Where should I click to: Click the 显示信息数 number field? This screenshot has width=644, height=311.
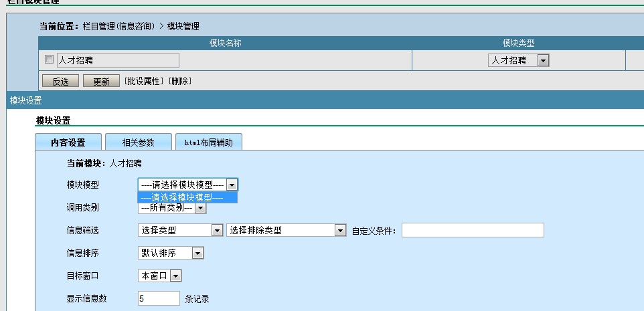pyautogui.click(x=159, y=298)
